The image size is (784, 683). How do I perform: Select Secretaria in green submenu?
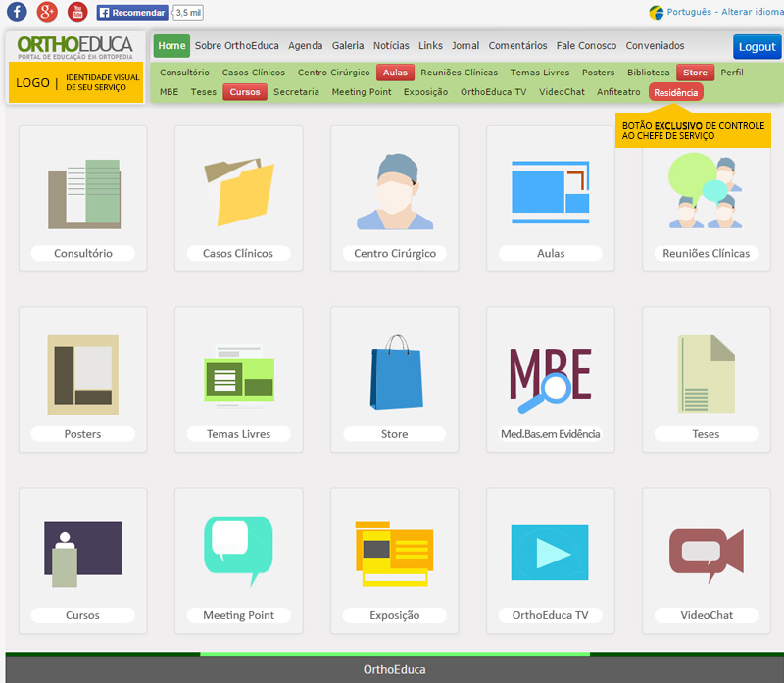point(296,92)
